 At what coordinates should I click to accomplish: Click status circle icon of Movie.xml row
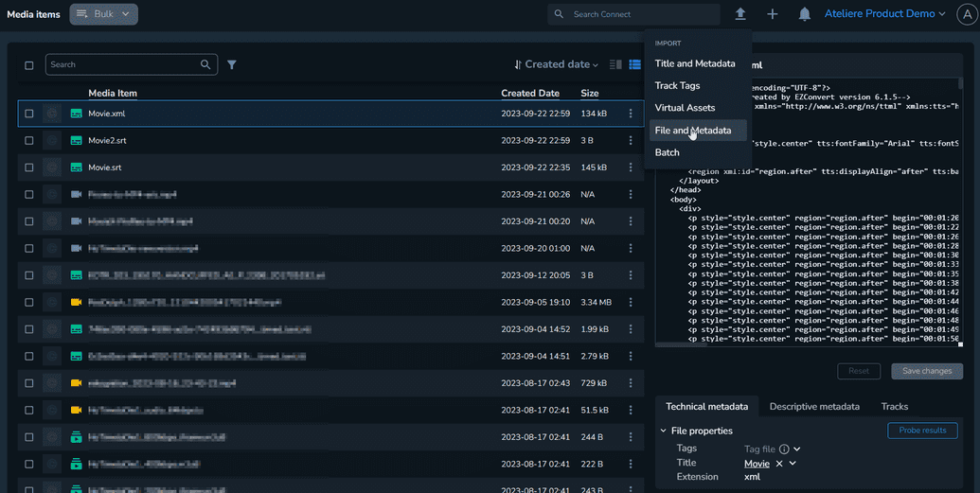(52, 114)
